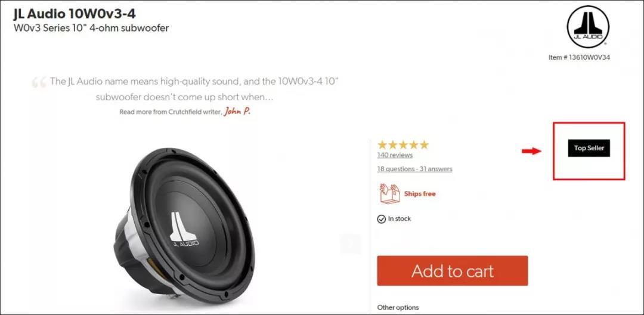Click the faint next-image chevron beside the subwoofer
Viewport: 644px width, 315px height.
click(x=351, y=244)
